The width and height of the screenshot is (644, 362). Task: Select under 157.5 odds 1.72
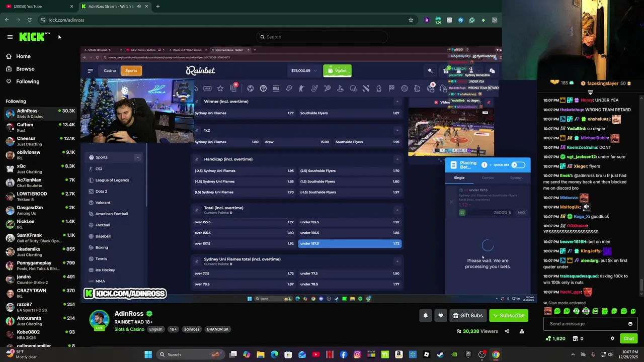(x=350, y=243)
